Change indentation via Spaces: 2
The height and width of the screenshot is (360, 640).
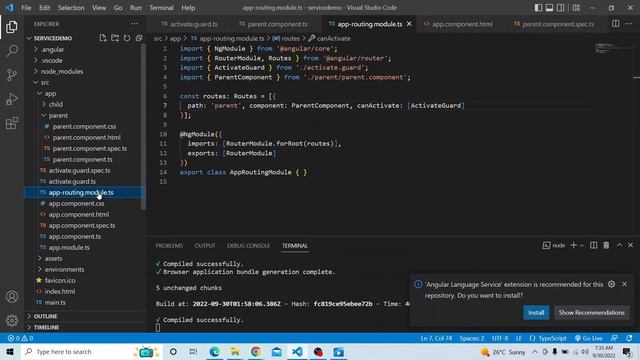[471, 338]
